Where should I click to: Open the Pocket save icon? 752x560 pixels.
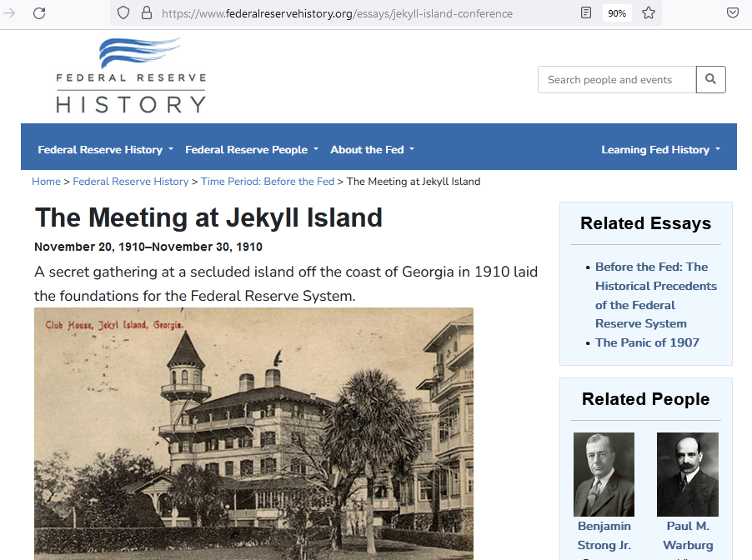pyautogui.click(x=733, y=12)
